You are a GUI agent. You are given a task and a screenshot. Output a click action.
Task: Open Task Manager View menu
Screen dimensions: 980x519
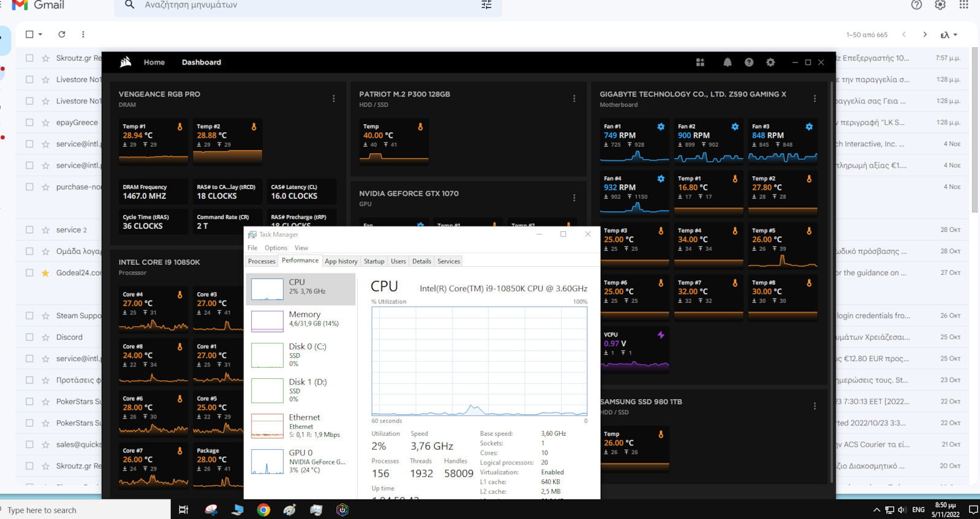301,248
